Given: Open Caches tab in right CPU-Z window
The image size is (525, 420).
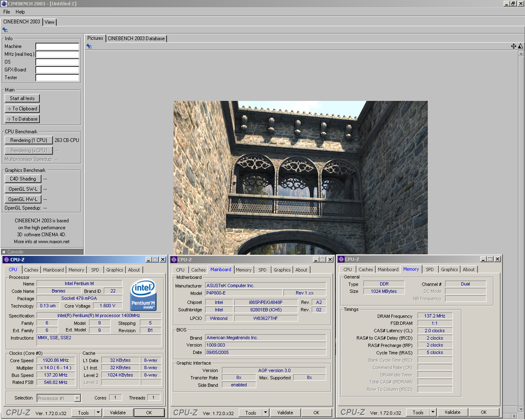Looking at the screenshot, I should pos(366,269).
